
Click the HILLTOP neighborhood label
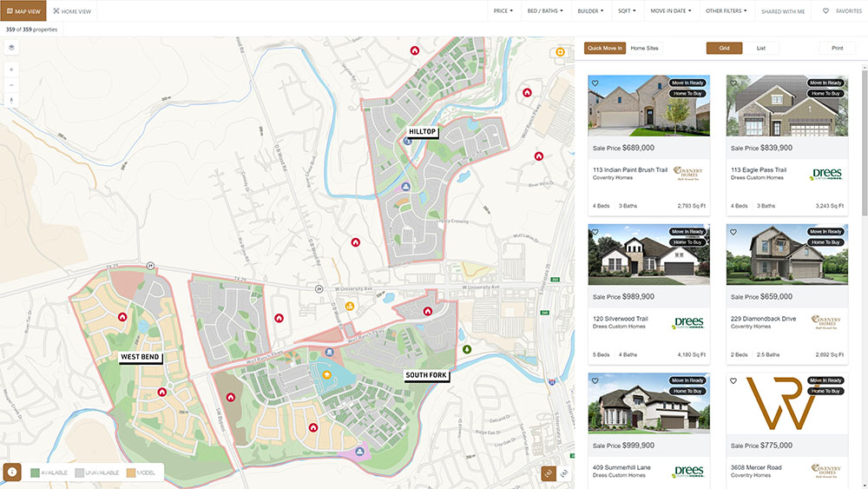pos(422,132)
